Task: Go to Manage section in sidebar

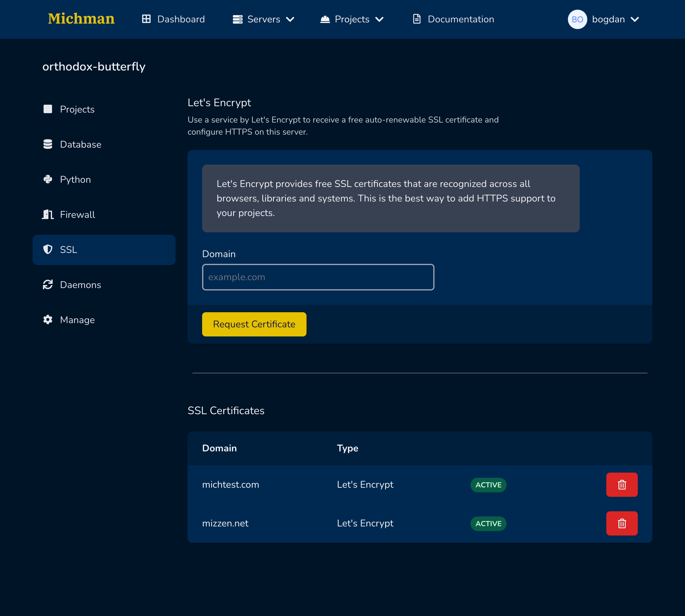Action: pos(77,320)
